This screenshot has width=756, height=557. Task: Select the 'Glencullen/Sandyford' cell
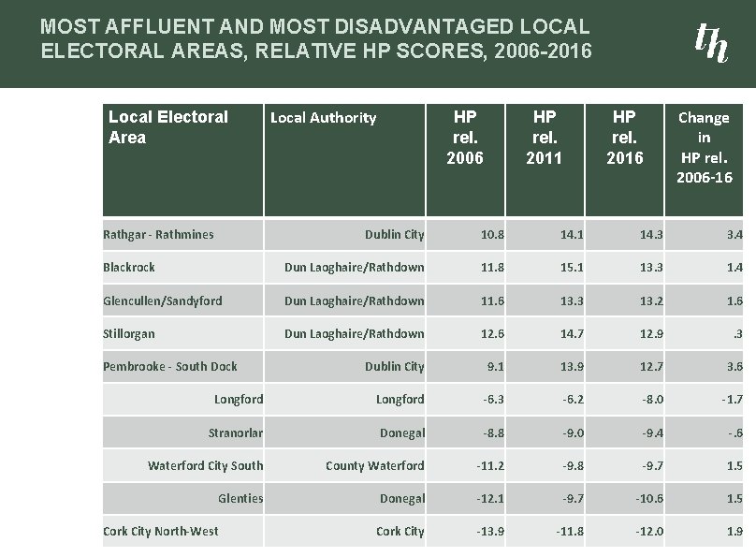coord(183,300)
